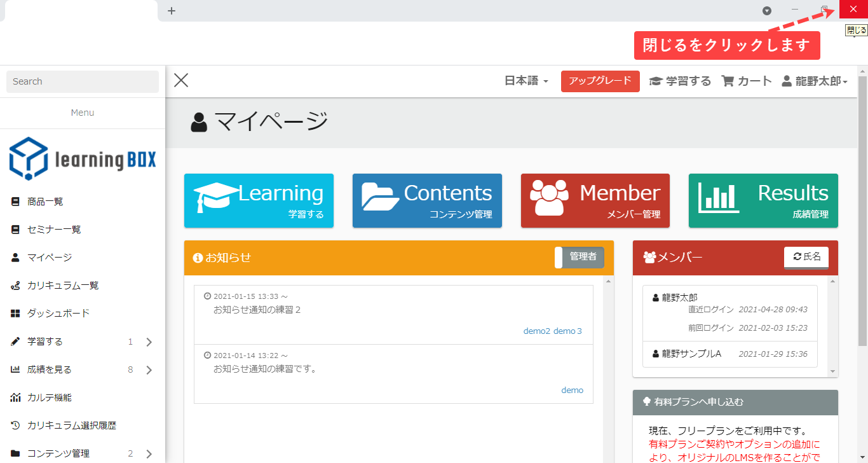Click the dashboard grid icon in sidebar
The width and height of the screenshot is (868, 463).
(x=16, y=314)
